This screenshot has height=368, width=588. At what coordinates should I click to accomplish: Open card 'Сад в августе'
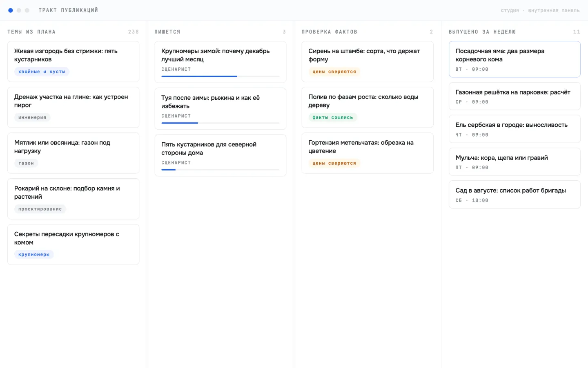(x=514, y=194)
